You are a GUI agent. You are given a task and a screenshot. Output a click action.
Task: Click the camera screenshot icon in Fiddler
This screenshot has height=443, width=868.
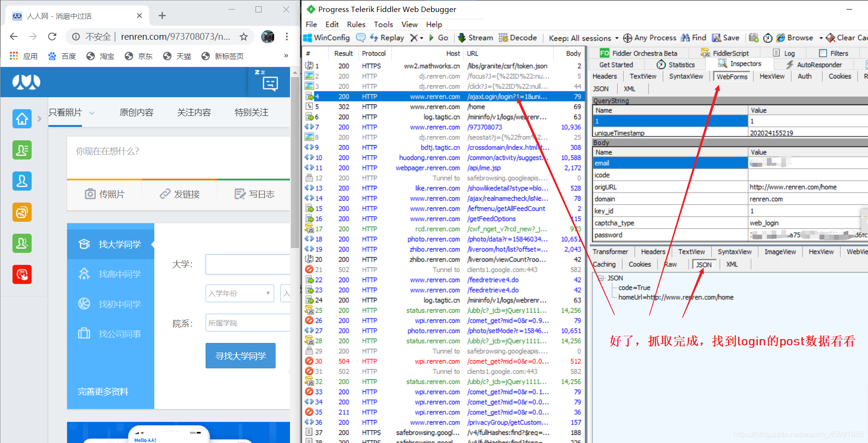pyautogui.click(x=754, y=38)
